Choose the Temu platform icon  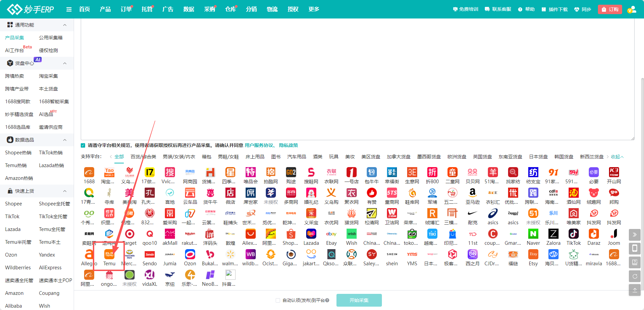tap(109, 255)
